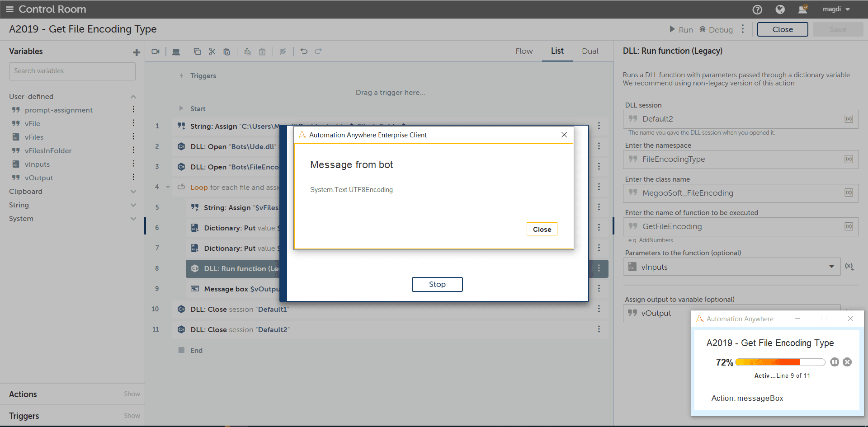Click the disable action toolbar icon
Screen dimensions: 868x427
[x=283, y=52]
